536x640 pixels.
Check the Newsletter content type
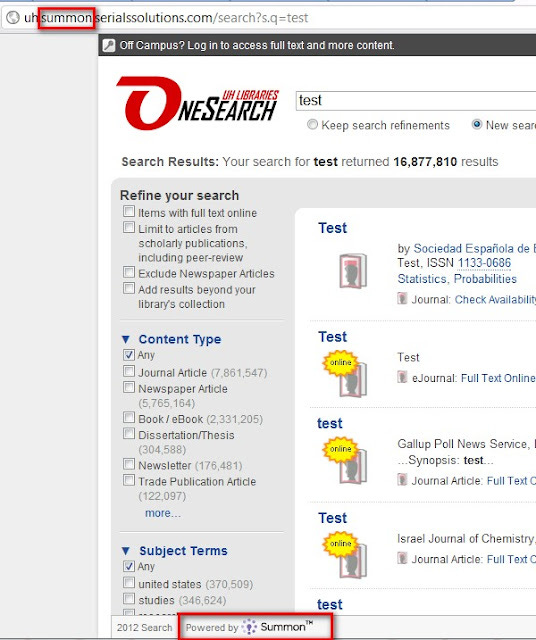coord(129,464)
